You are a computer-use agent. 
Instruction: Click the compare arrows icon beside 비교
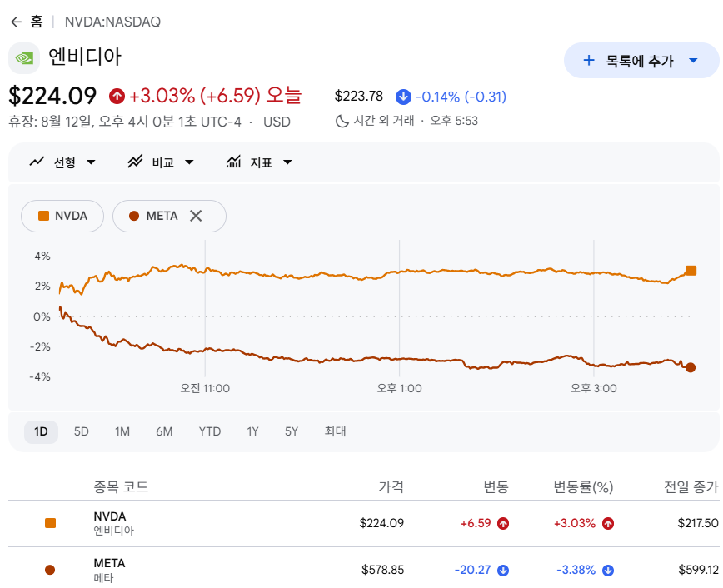135,162
